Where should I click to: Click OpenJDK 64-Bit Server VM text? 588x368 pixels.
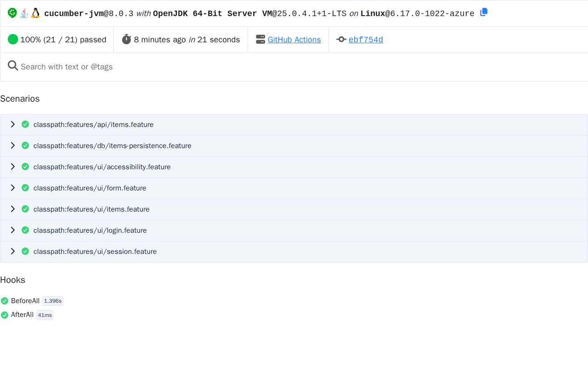(212, 13)
